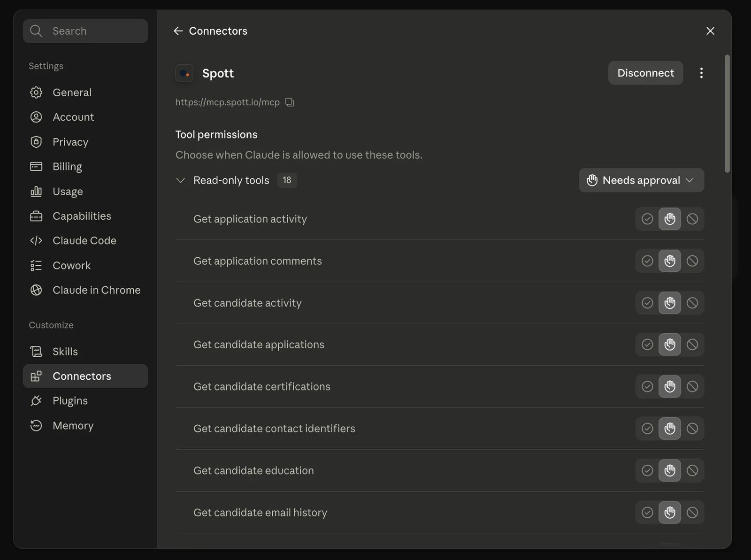This screenshot has width=751, height=560.
Task: Open Privacy settings
Action: click(x=85, y=142)
